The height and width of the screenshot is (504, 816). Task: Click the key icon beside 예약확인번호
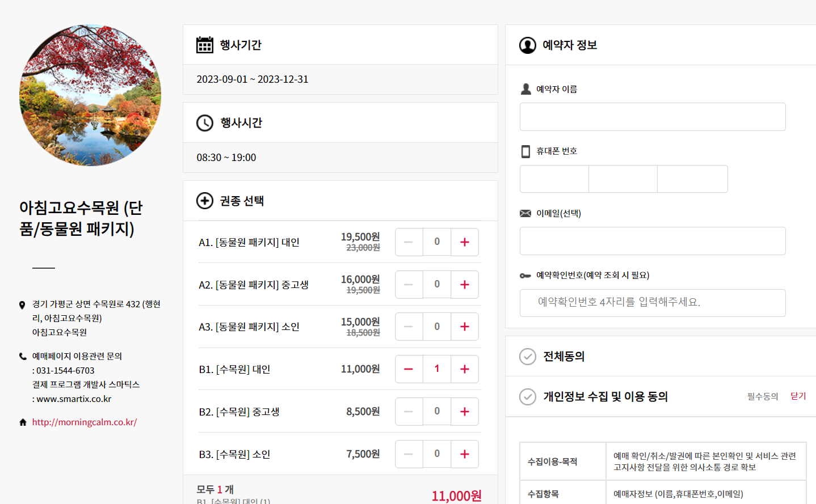(x=525, y=275)
